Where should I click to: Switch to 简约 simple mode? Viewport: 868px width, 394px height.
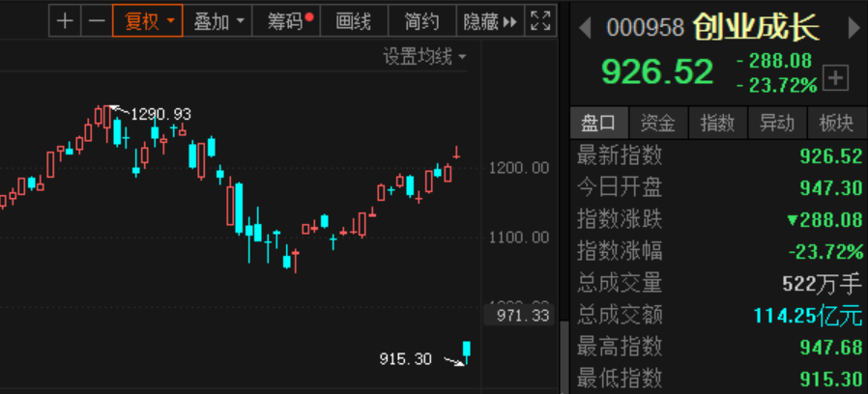(421, 21)
